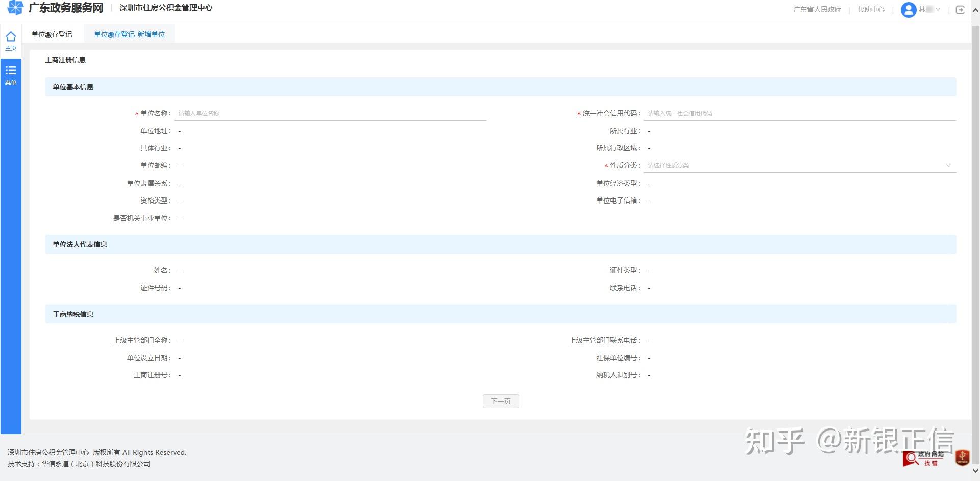This screenshot has width=980, height=481.
Task: Focus the 统一社会信用代码 input field
Action: (x=799, y=113)
